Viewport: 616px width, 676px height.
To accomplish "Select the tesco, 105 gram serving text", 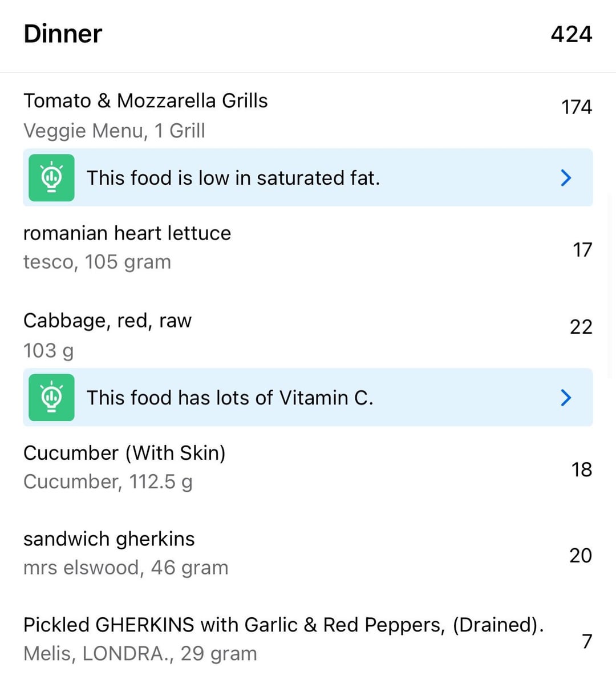I will coord(98,262).
